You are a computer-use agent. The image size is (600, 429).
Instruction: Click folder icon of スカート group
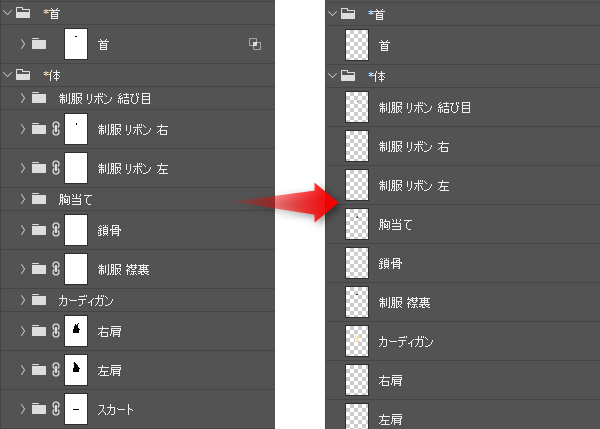39,409
